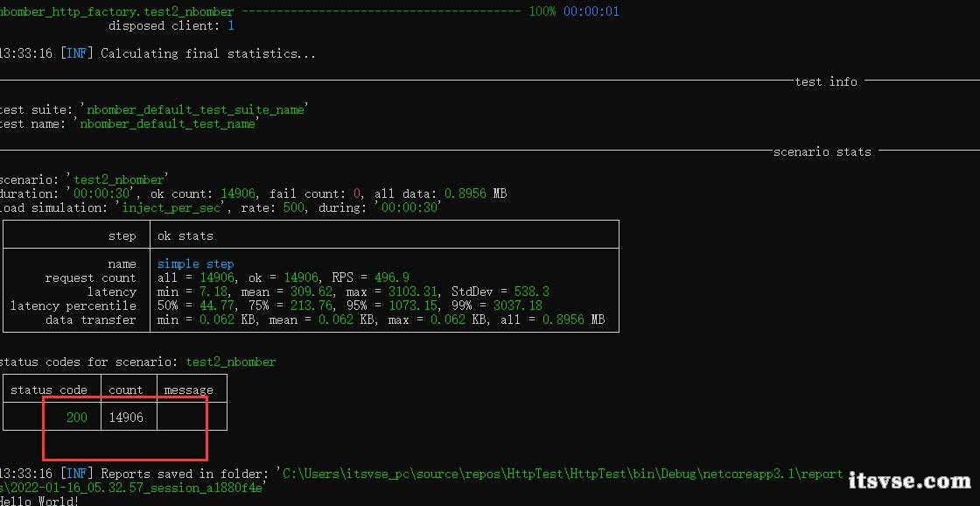Image resolution: width=980 pixels, height=506 pixels.
Task: Click the StdDev value 538.3
Action: [532, 292]
